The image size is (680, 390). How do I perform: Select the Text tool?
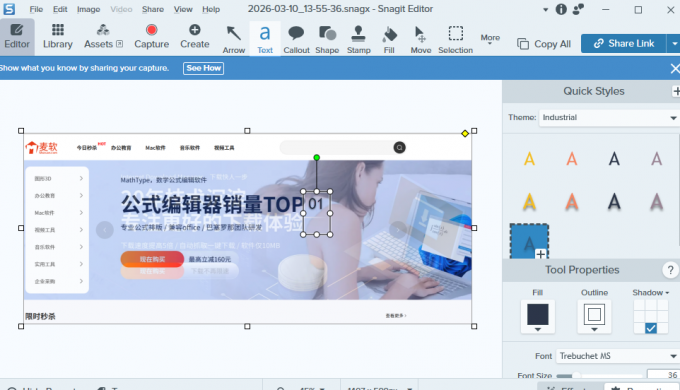pyautogui.click(x=265, y=39)
